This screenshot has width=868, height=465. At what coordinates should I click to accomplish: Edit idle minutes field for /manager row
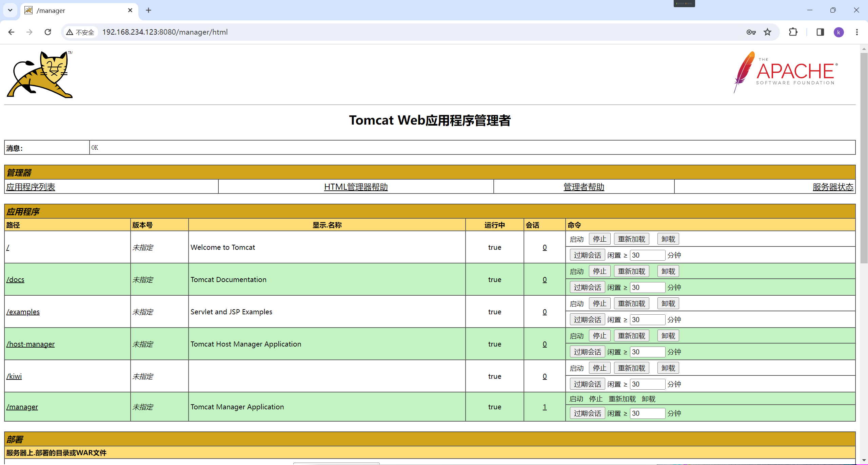647,413
